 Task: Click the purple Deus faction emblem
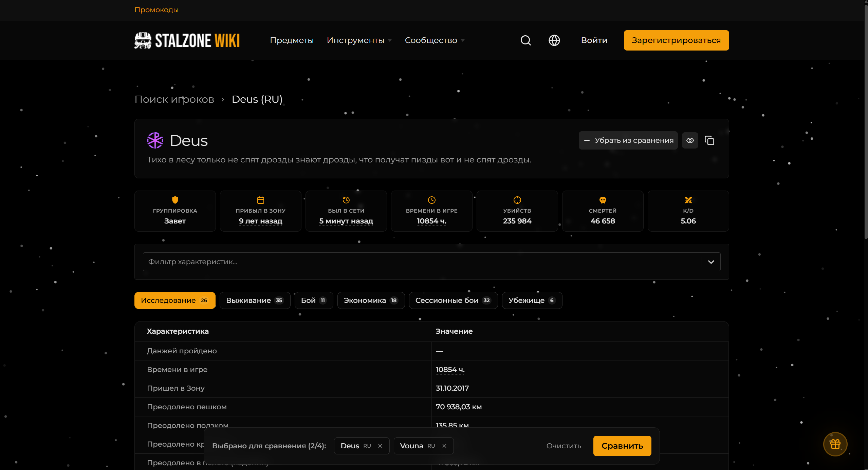(155, 140)
